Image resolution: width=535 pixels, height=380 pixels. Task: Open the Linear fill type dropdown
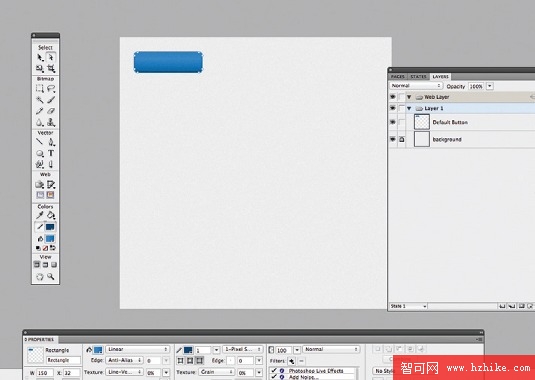[138, 349]
